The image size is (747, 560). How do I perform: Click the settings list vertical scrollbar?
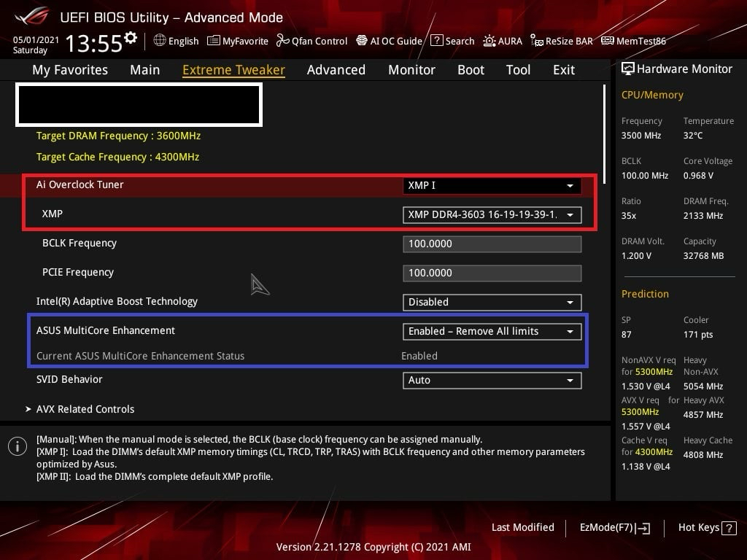click(x=605, y=134)
